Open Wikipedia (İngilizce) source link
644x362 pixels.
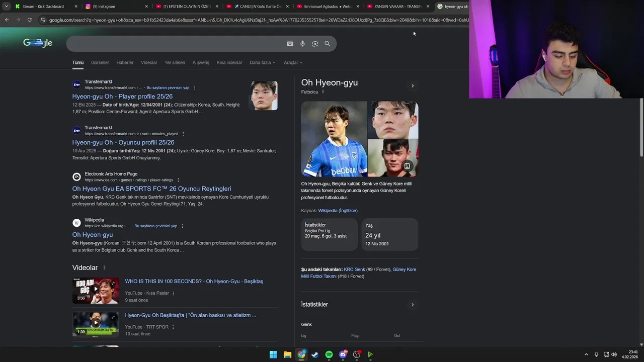pyautogui.click(x=338, y=211)
